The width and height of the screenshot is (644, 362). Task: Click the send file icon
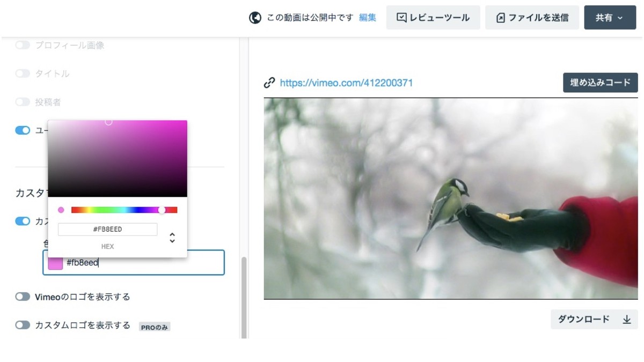(x=500, y=18)
